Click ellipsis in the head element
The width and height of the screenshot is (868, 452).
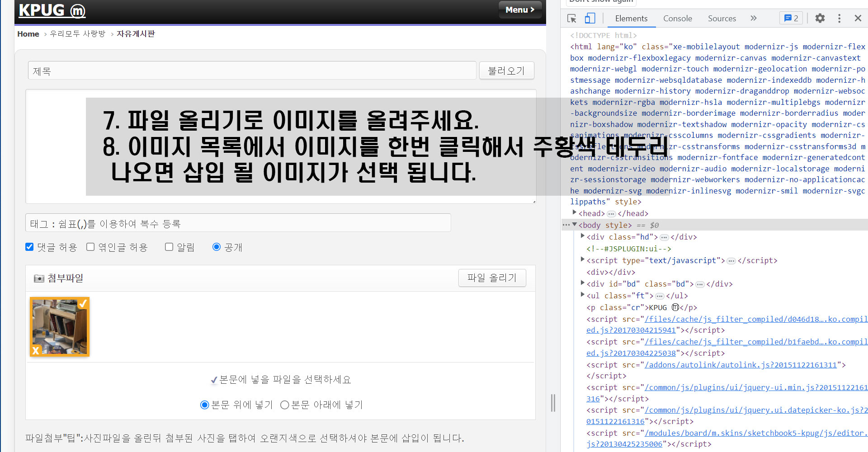coord(611,214)
